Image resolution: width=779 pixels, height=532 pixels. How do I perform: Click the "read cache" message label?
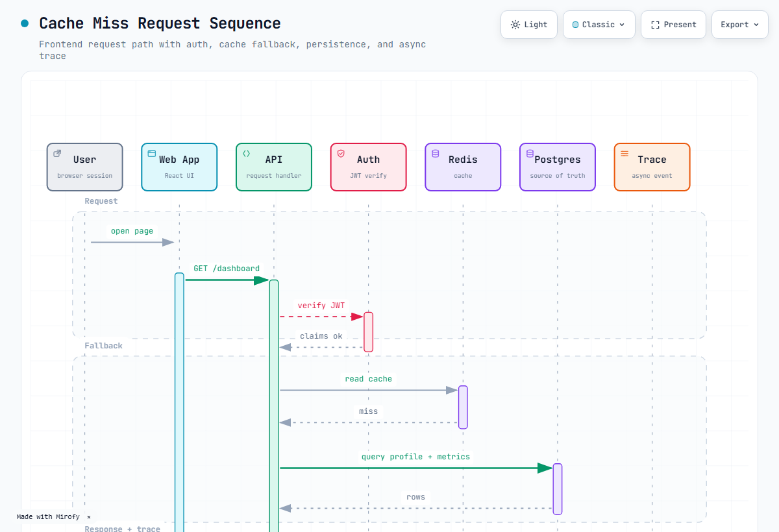pyautogui.click(x=369, y=379)
